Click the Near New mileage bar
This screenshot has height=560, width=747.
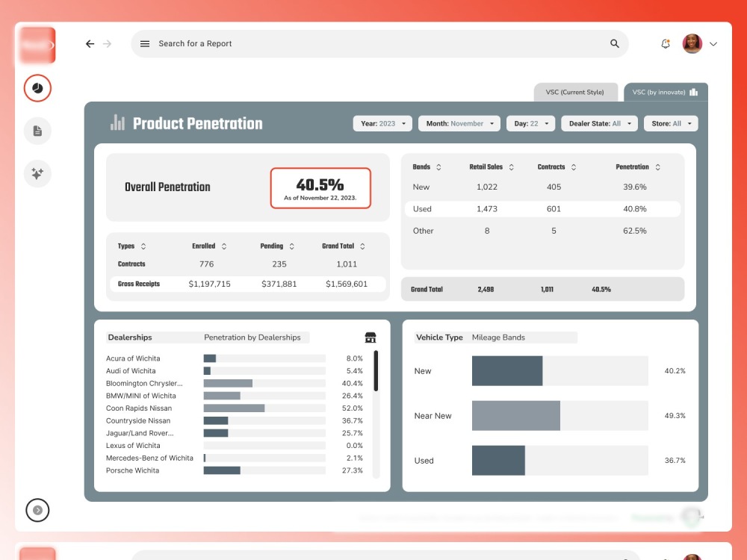[x=516, y=416]
